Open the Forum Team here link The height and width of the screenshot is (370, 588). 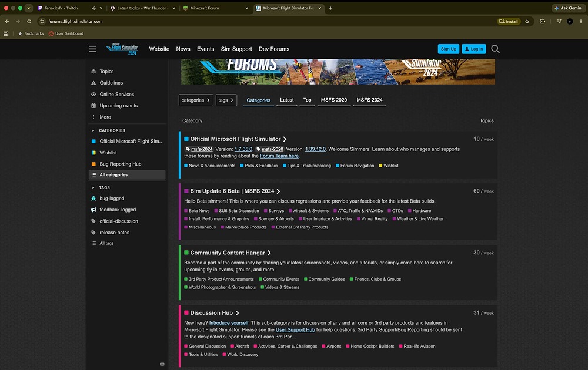[x=279, y=156]
